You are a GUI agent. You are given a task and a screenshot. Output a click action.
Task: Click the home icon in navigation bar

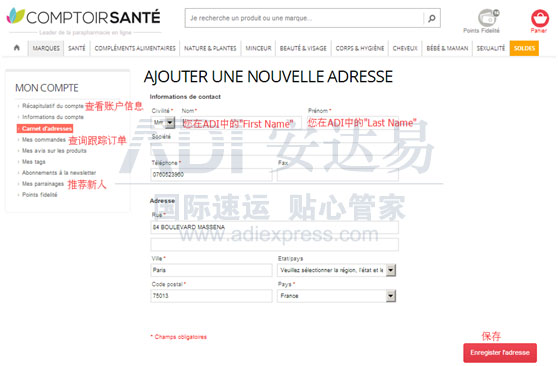tap(17, 48)
